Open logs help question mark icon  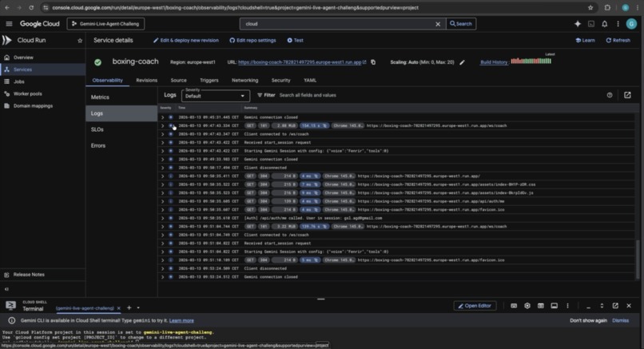pyautogui.click(x=610, y=95)
